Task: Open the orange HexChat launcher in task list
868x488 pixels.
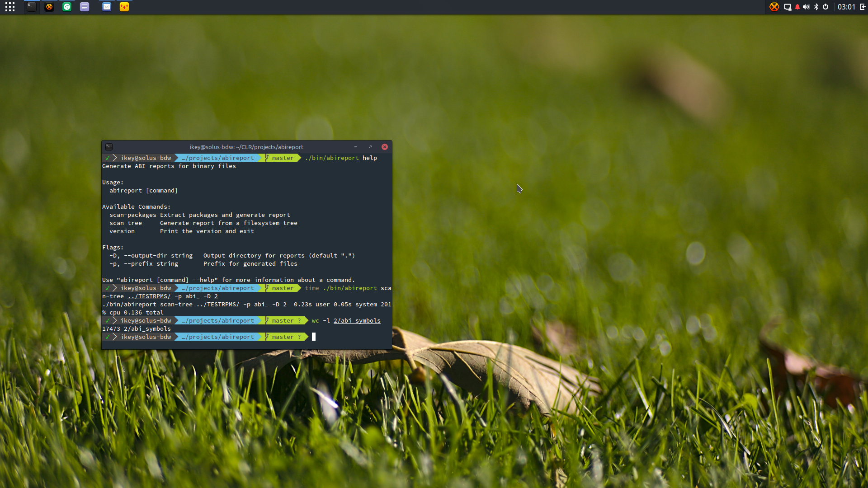Action: (x=49, y=7)
